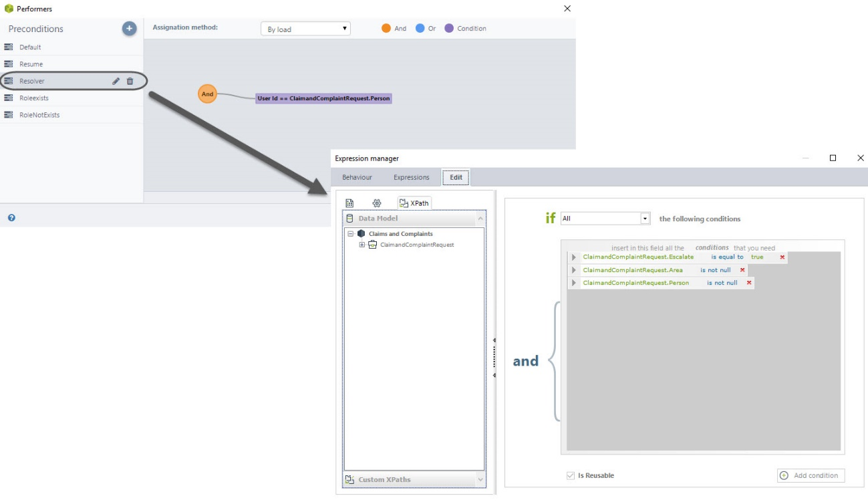Switch to the Behaviour tab
The width and height of the screenshot is (868, 502).
click(x=357, y=177)
